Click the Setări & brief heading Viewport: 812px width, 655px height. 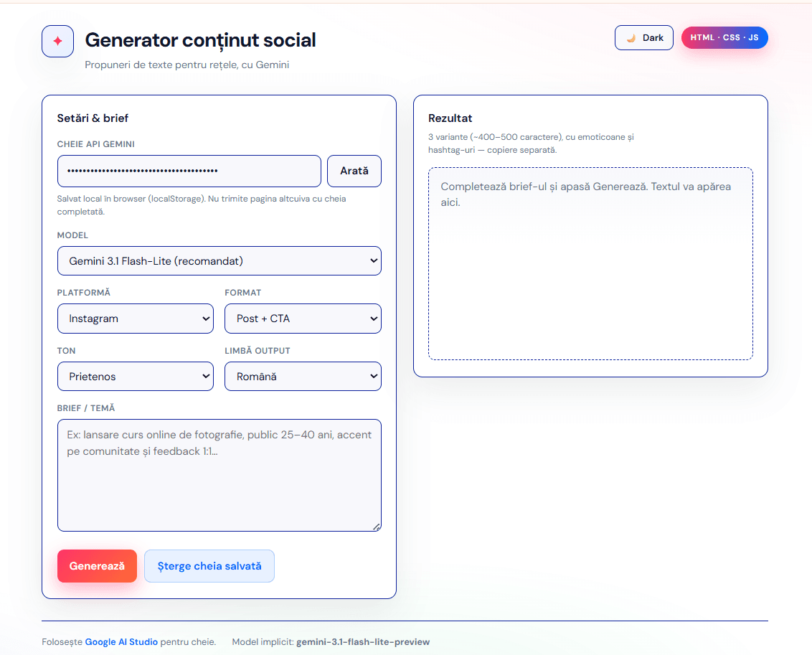point(93,118)
